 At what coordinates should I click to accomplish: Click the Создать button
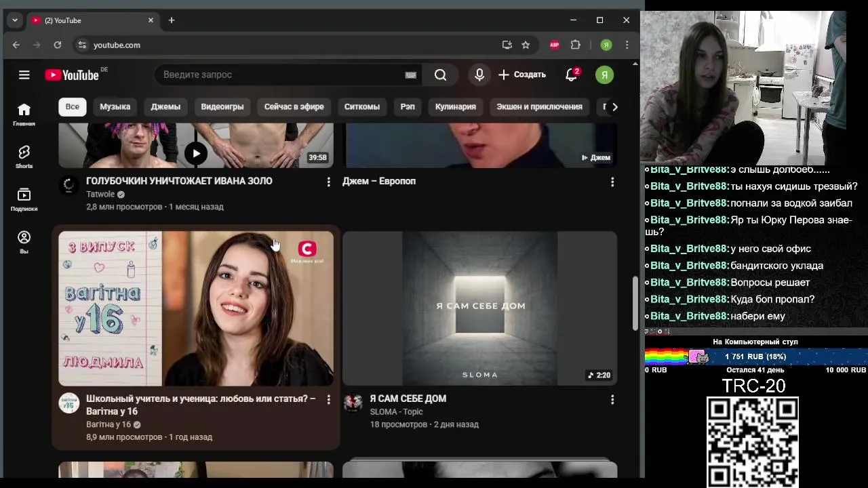(522, 75)
